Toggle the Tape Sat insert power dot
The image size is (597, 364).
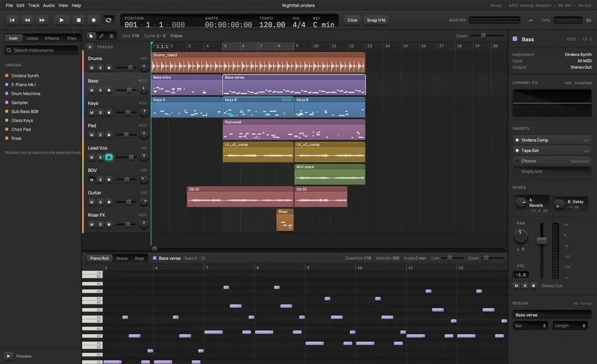(517, 150)
